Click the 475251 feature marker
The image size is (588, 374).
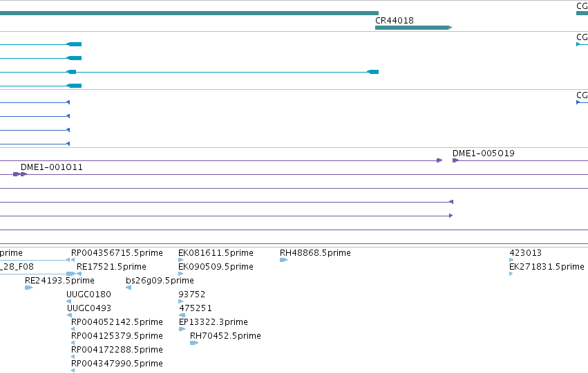tap(182, 315)
